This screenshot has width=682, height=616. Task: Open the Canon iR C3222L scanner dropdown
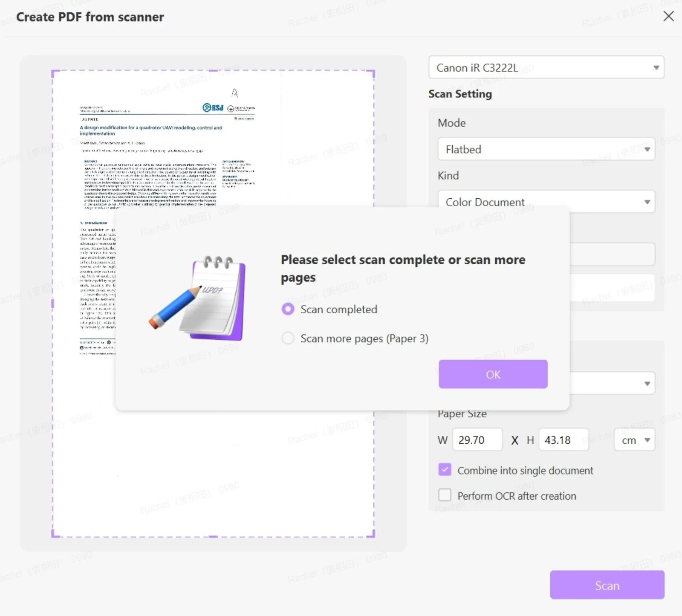(546, 67)
